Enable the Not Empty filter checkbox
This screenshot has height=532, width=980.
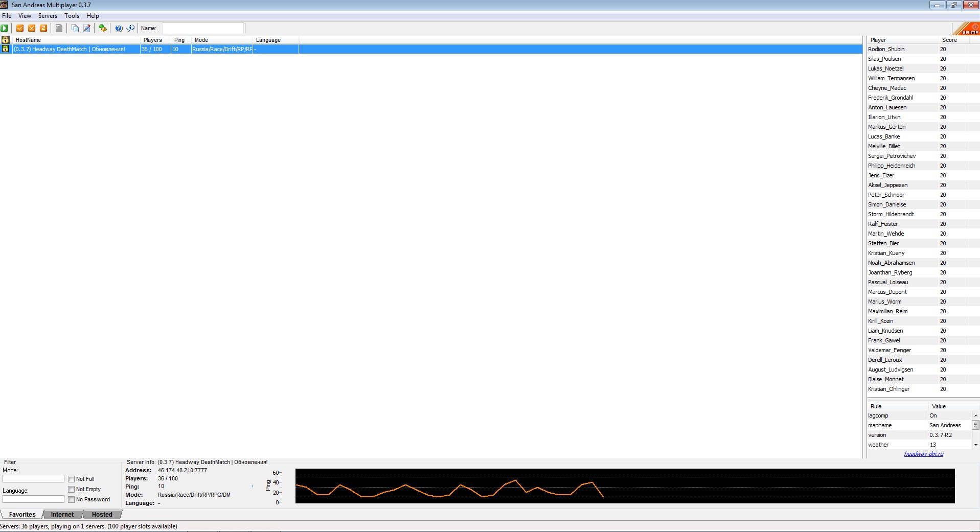(72, 489)
